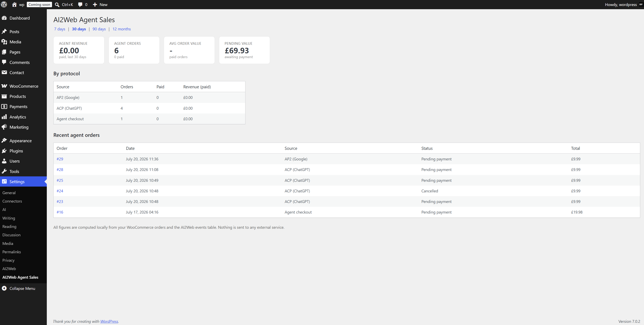Click the Version 7.0.2 footer text

point(629,321)
